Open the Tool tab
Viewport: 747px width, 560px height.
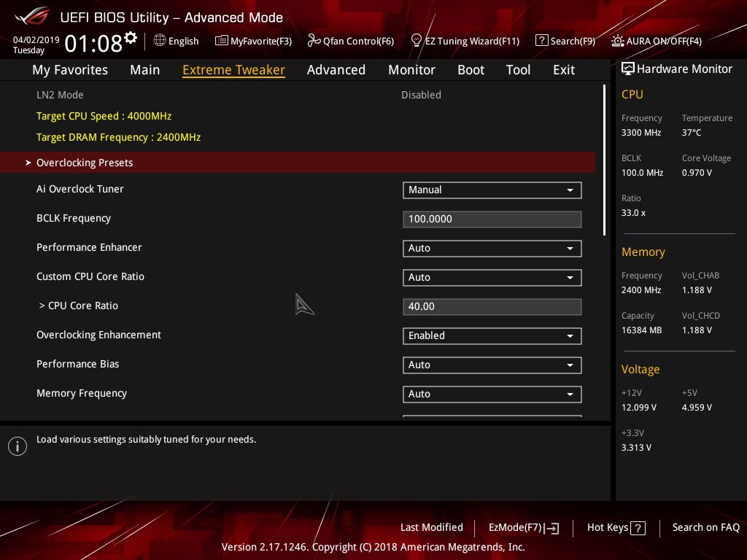[518, 69]
